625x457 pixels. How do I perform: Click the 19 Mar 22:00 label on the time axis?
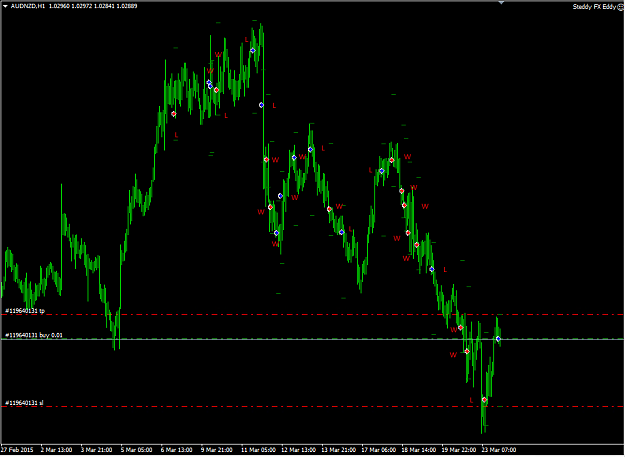(x=459, y=450)
